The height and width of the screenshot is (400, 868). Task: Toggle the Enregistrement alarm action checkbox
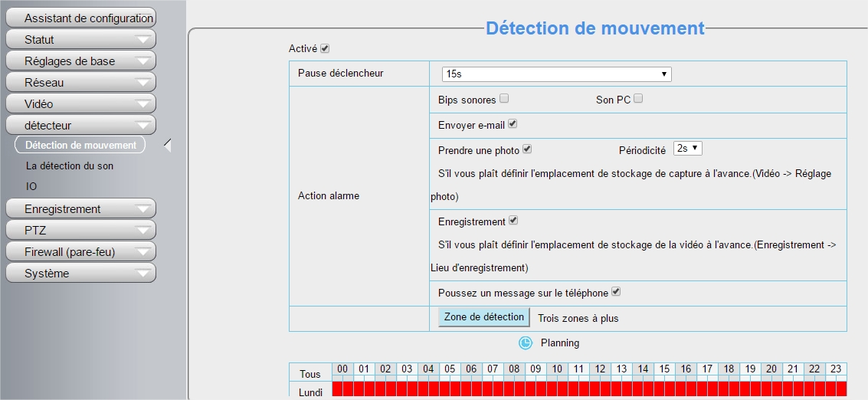(x=513, y=221)
